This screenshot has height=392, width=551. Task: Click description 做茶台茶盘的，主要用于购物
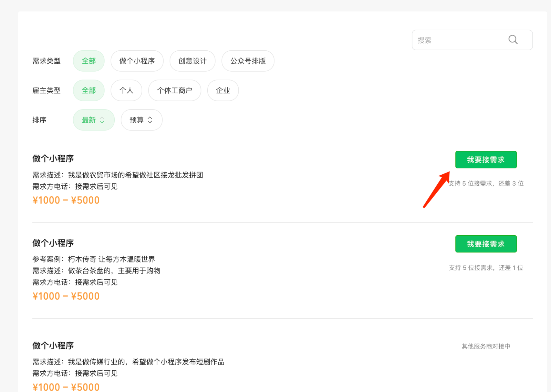[114, 271]
